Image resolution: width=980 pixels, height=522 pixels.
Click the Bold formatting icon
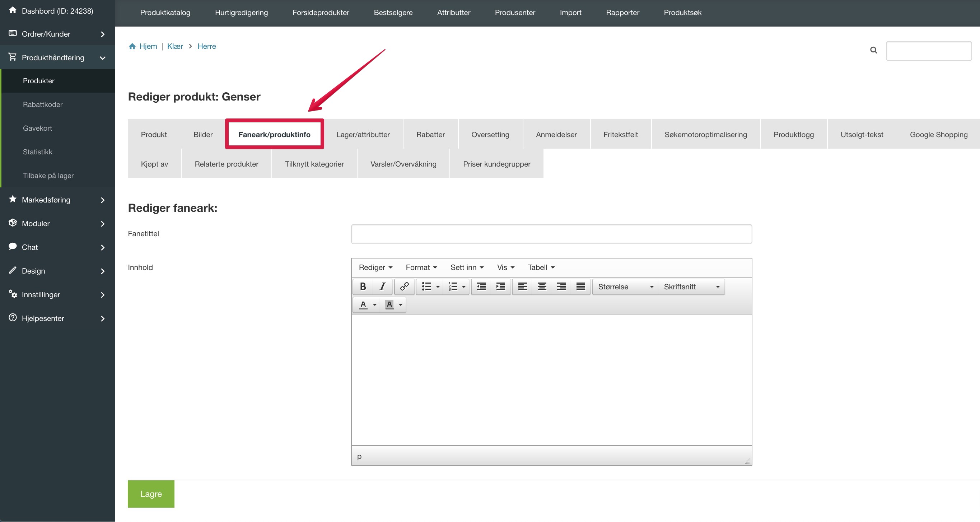pos(363,286)
